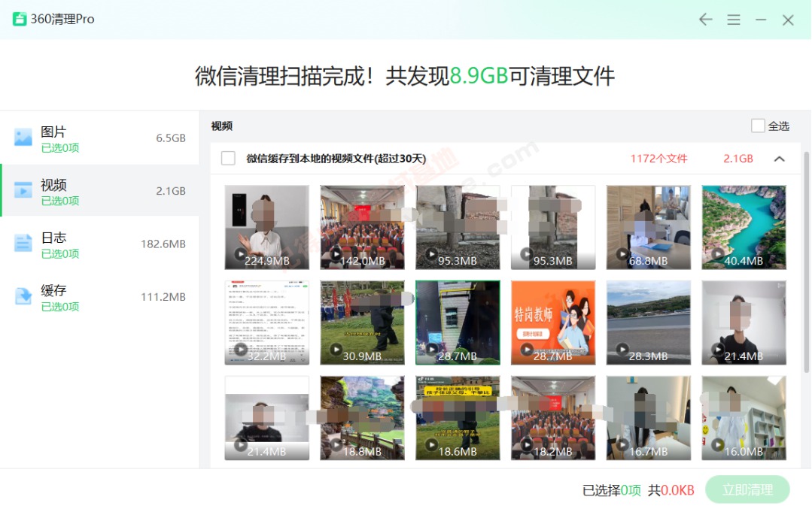Click the 视频 video icon in sidebar
The image size is (812, 512).
click(x=23, y=189)
